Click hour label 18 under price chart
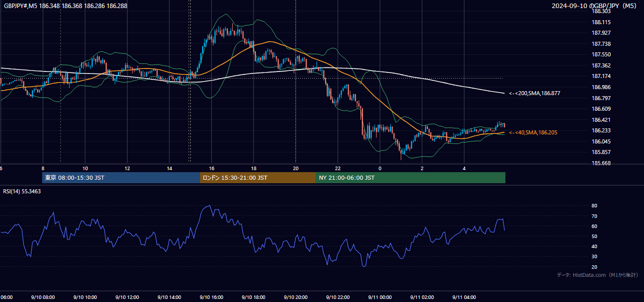The image size is (644, 302). click(x=254, y=168)
